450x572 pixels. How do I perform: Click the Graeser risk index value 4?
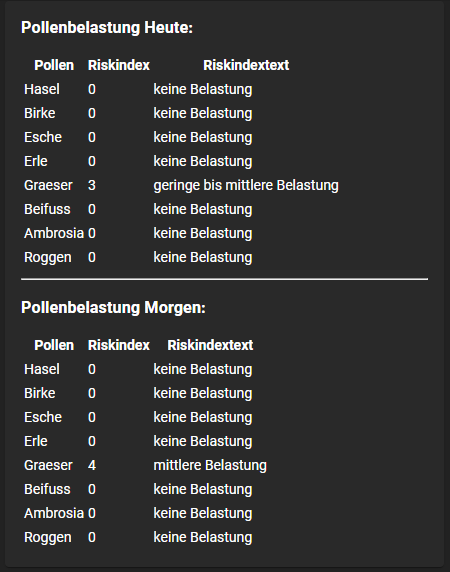coord(92,465)
